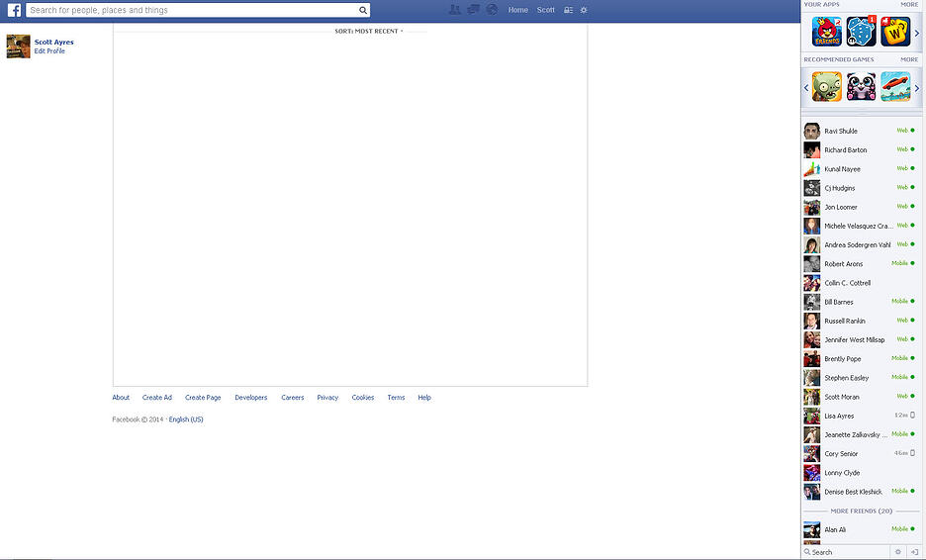Image resolution: width=926 pixels, height=560 pixels.
Task: Open the Developers footer link
Action: pyautogui.click(x=251, y=398)
